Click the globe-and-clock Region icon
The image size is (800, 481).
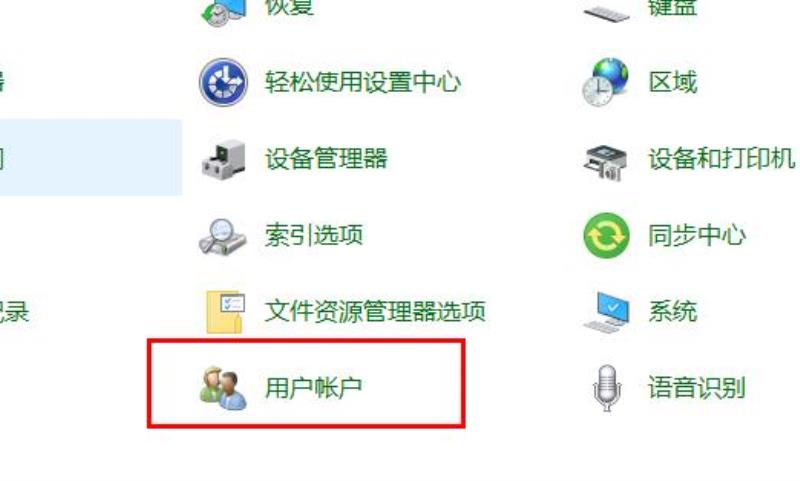(x=606, y=82)
